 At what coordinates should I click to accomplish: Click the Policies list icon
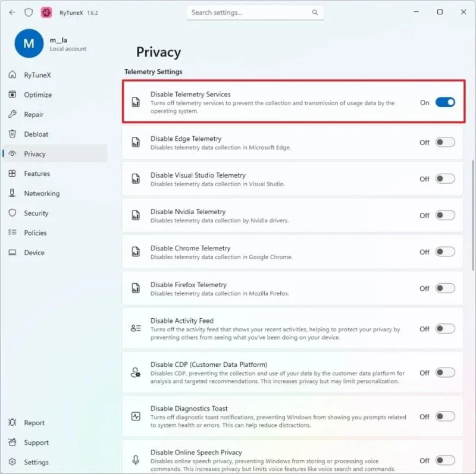[12, 233]
